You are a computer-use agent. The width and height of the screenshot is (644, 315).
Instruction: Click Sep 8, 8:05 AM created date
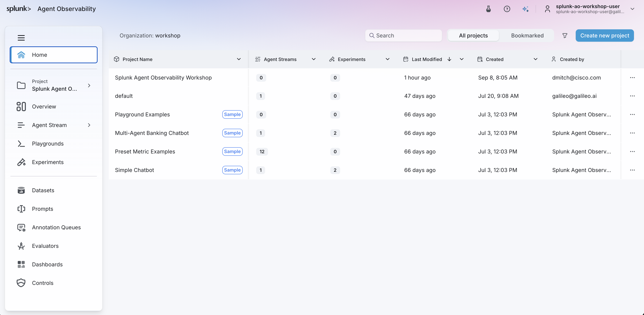pos(498,78)
